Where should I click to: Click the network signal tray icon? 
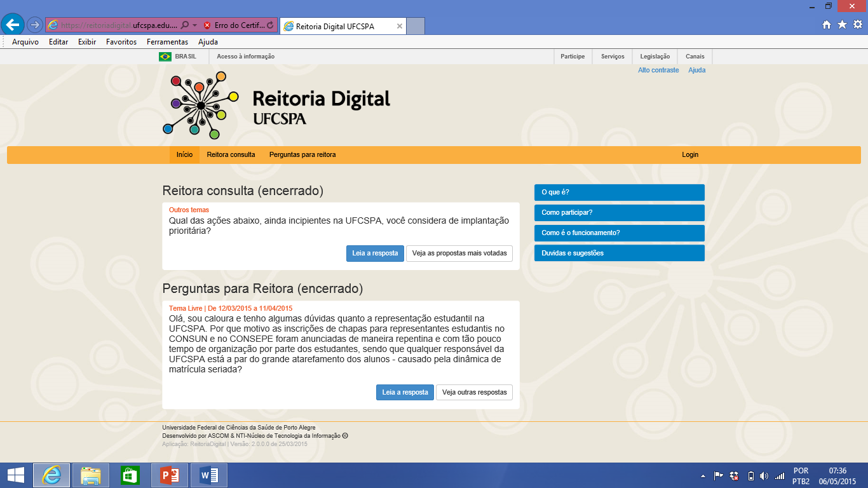tap(780, 476)
